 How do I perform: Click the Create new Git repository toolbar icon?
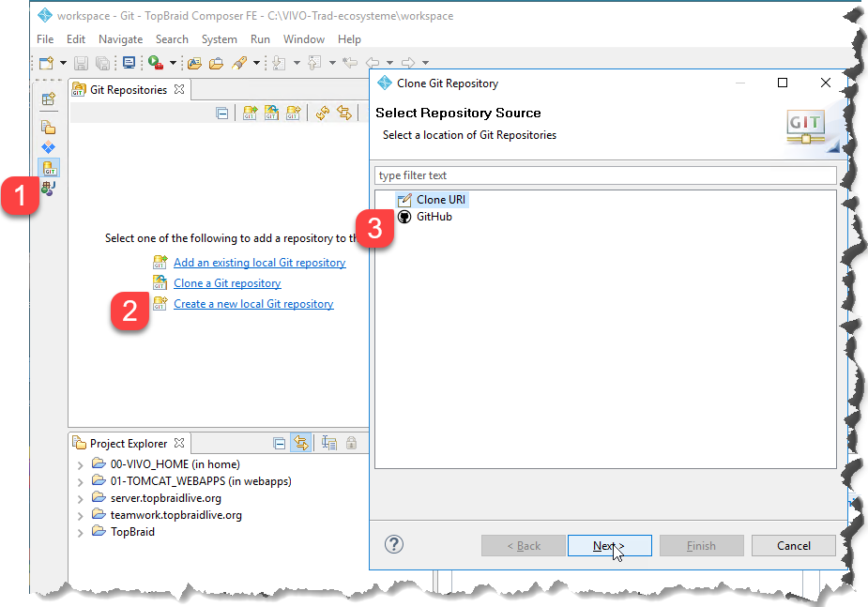pos(293,113)
